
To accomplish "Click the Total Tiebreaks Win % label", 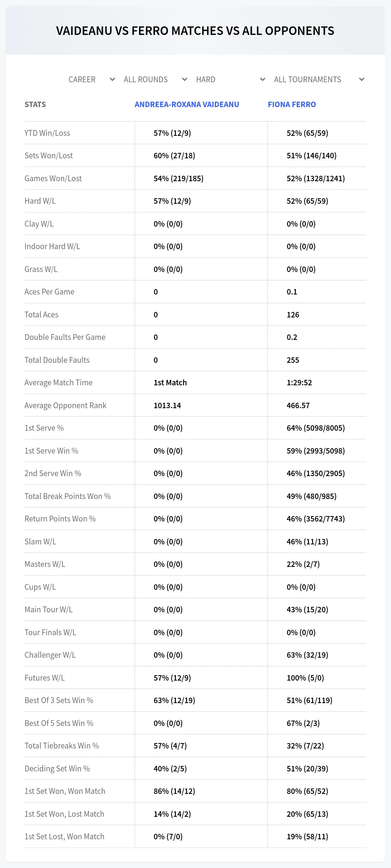I will pyautogui.click(x=62, y=746).
